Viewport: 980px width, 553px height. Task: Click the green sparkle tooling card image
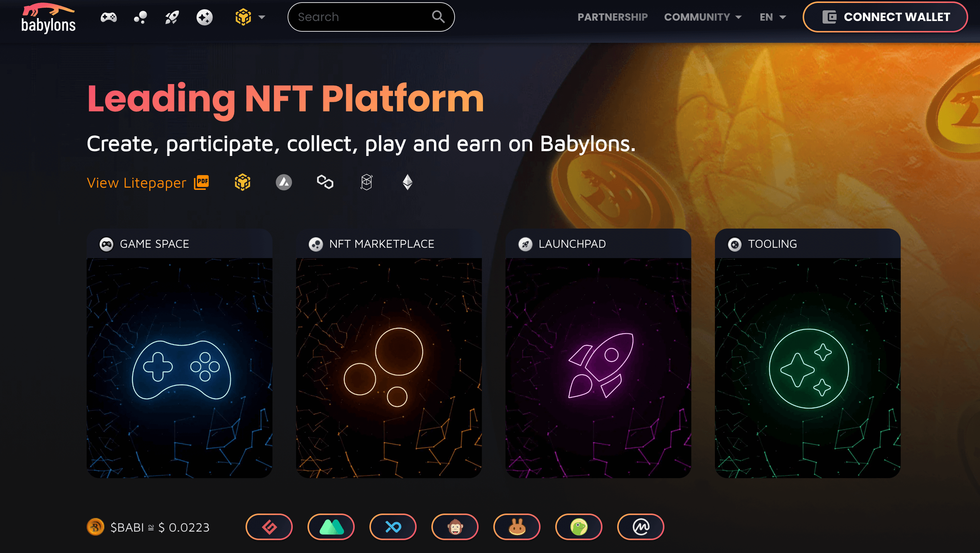point(807,368)
